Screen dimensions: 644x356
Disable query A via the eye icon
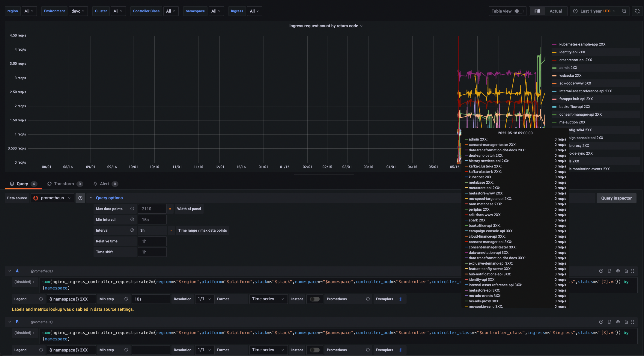tap(618, 271)
